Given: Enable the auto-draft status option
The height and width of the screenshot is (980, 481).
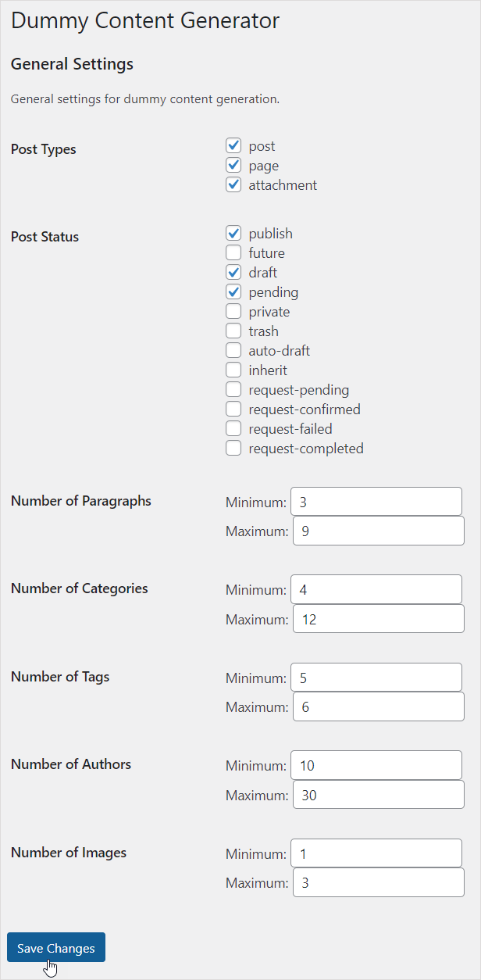Looking at the screenshot, I should pyautogui.click(x=233, y=350).
